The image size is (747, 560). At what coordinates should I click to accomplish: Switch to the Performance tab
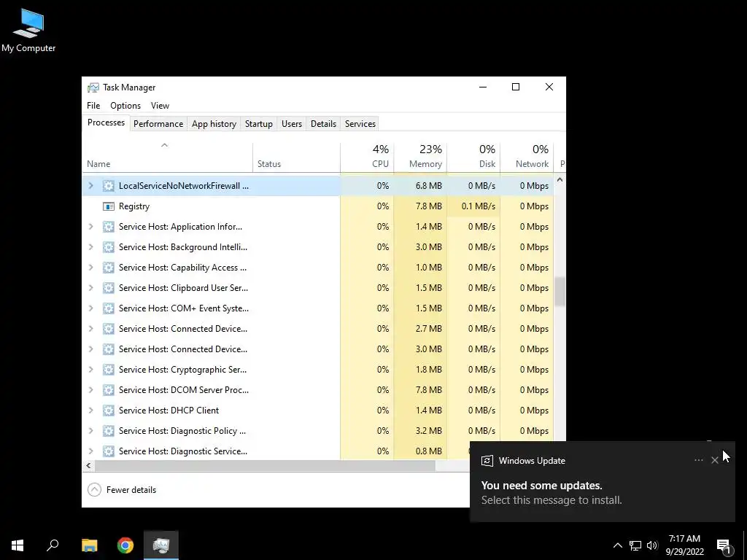coord(158,124)
